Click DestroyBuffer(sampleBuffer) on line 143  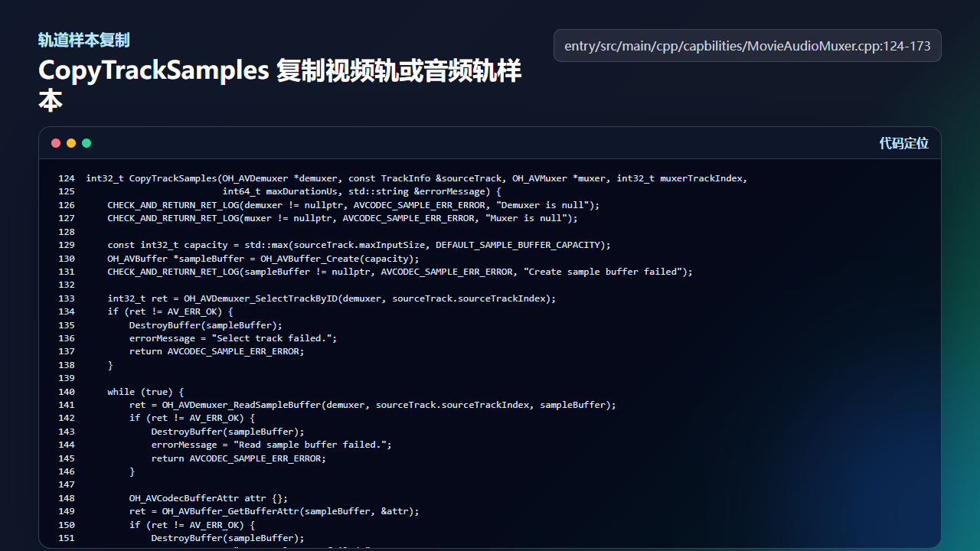[227, 432]
